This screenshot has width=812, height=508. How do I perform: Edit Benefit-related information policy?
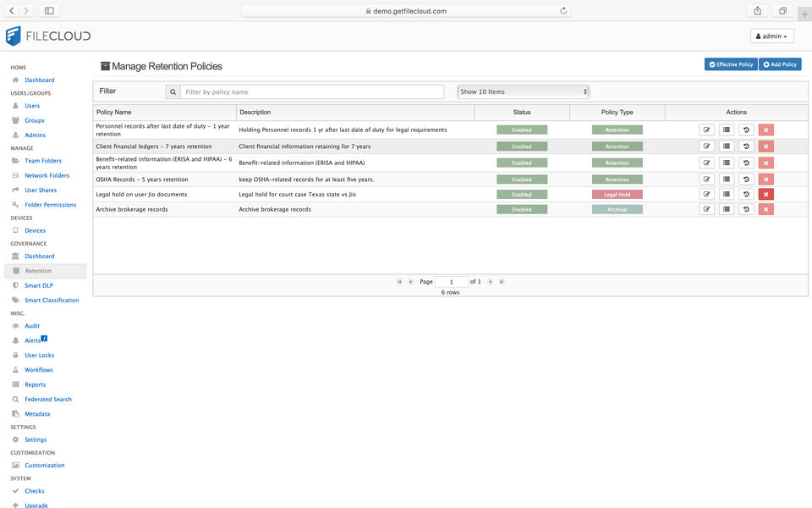[706, 163]
